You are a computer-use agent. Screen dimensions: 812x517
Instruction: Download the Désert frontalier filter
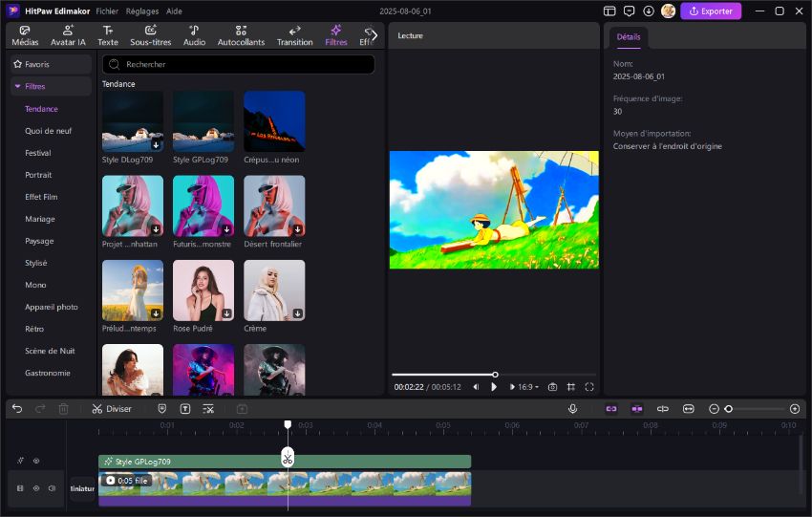pyautogui.click(x=298, y=229)
